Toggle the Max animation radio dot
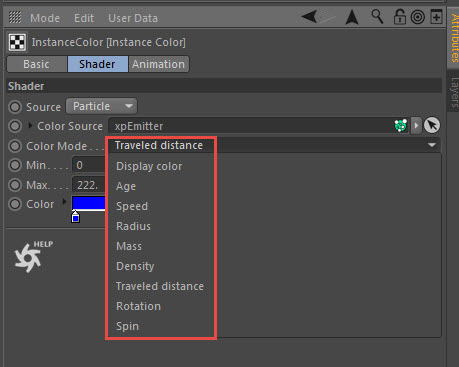 click(x=15, y=185)
